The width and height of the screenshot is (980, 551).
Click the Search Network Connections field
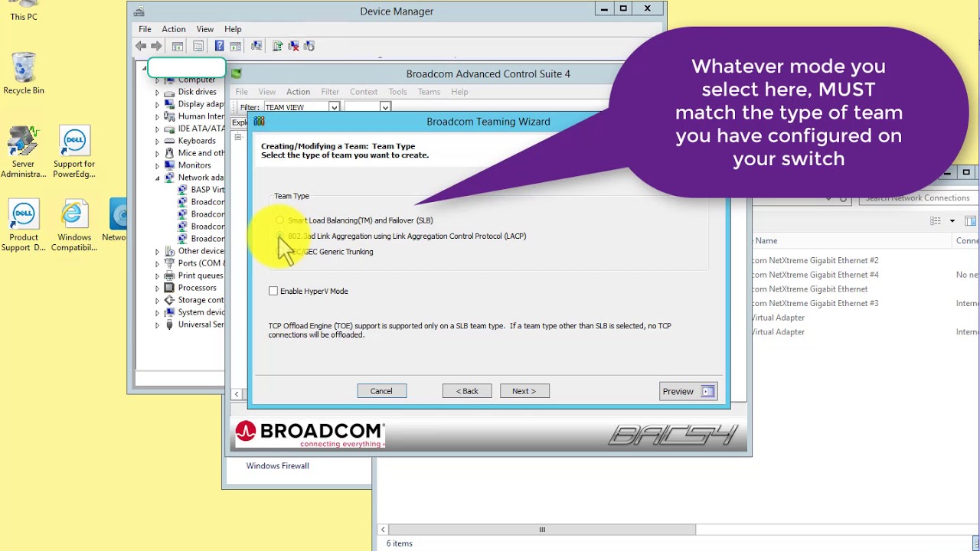coord(918,198)
